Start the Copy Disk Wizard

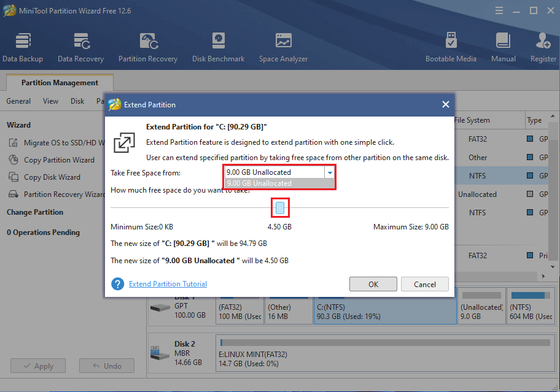coord(45,177)
